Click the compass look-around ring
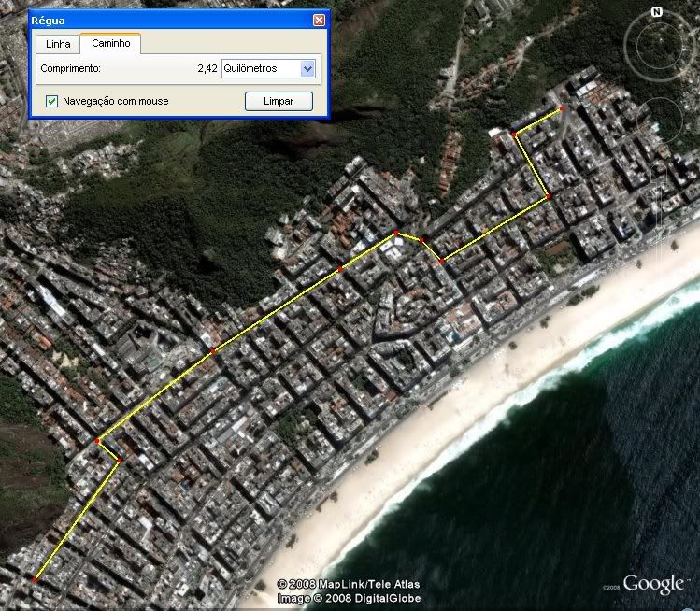The width and height of the screenshot is (700, 611). click(x=659, y=46)
